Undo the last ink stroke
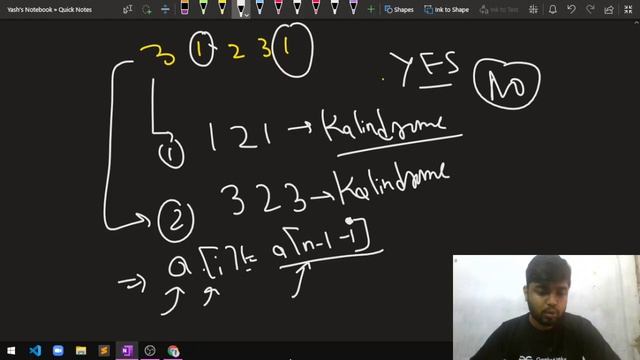The image size is (640, 360). pyautogui.click(x=571, y=9)
